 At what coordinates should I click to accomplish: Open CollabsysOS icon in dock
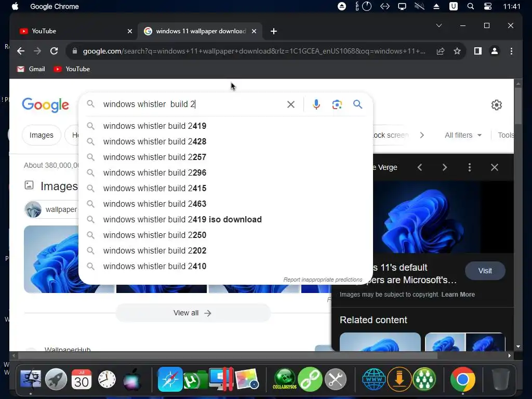click(x=285, y=379)
